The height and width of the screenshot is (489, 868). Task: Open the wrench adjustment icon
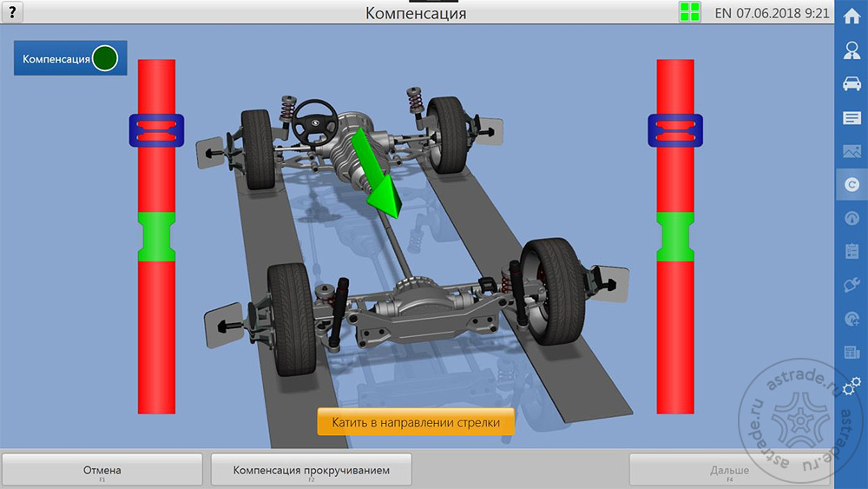click(852, 285)
